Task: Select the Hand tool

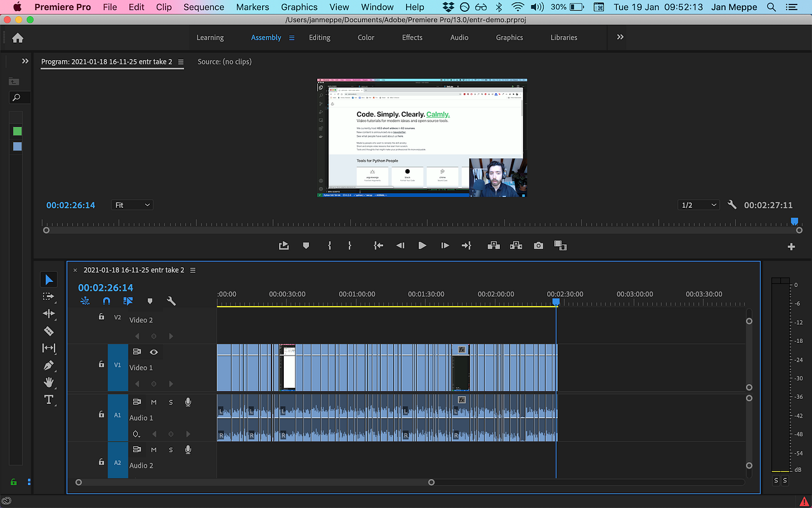Action: pos(49,382)
